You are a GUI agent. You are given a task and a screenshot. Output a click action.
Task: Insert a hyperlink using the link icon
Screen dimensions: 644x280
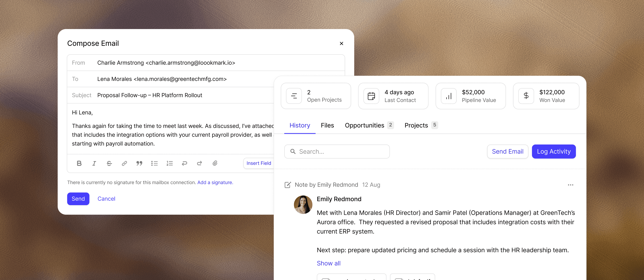(x=124, y=164)
